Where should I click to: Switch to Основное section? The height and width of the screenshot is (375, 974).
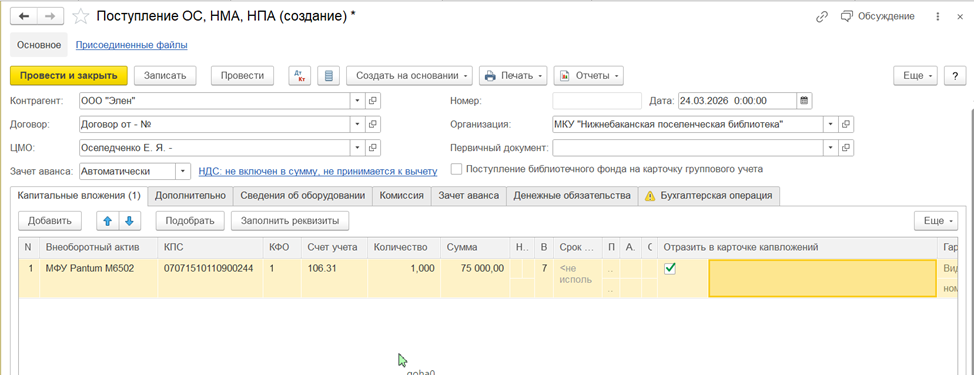[x=39, y=45]
